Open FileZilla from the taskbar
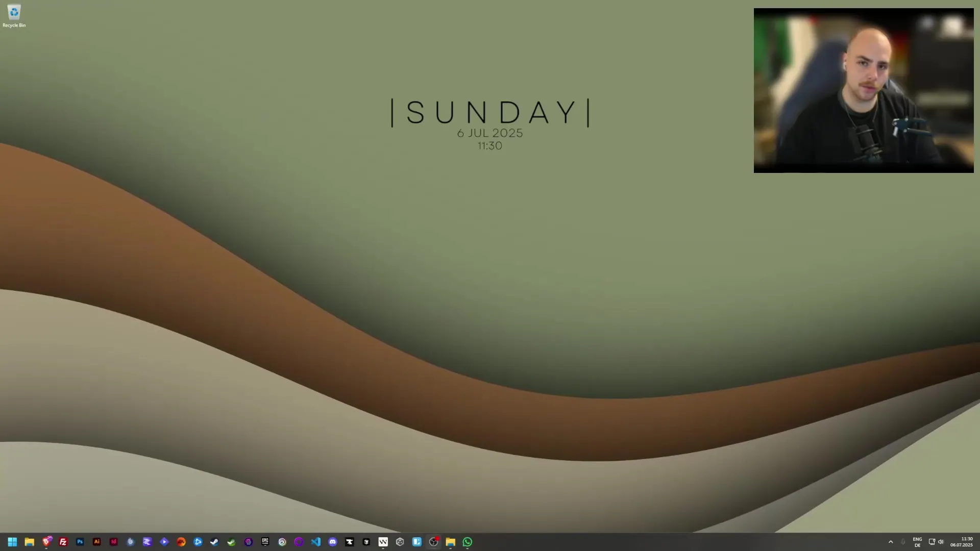This screenshot has width=980, height=551. point(63,542)
